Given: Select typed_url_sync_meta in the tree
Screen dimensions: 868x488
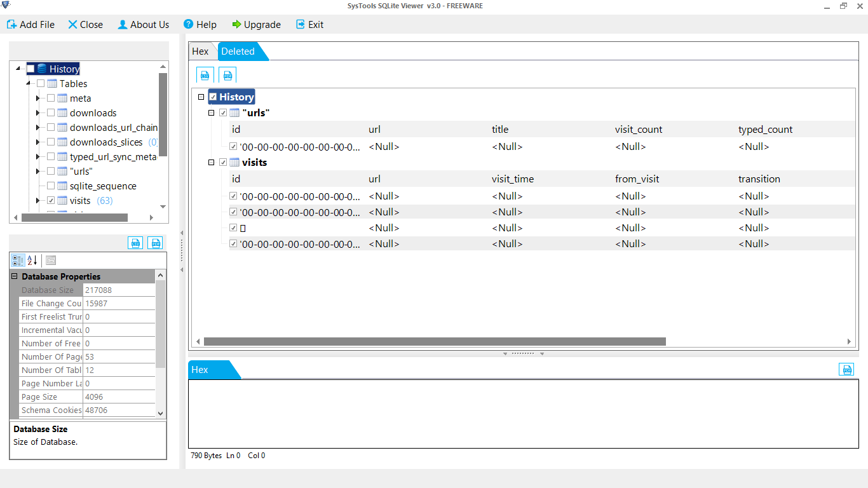Looking at the screenshot, I should [113, 156].
